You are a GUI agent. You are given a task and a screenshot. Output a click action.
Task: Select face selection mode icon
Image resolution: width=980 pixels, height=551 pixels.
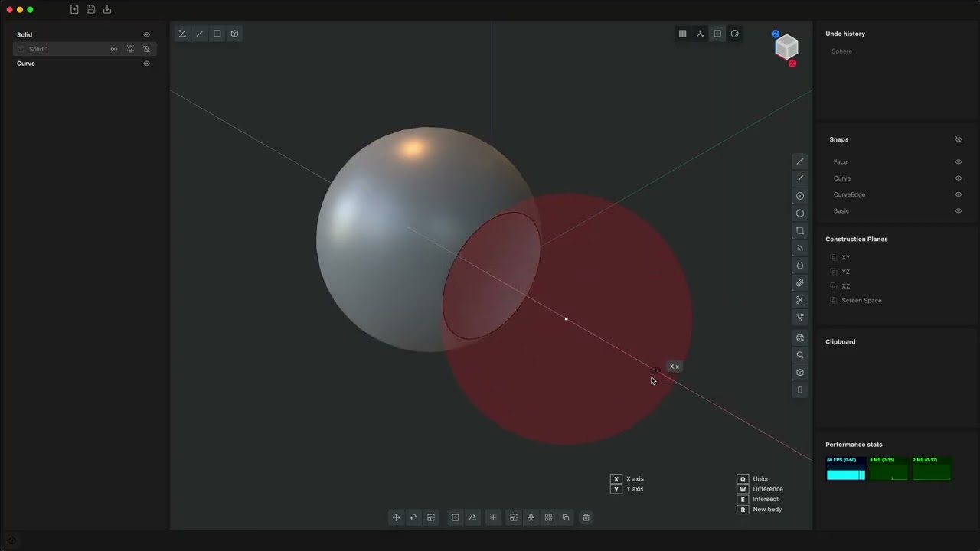pos(217,34)
